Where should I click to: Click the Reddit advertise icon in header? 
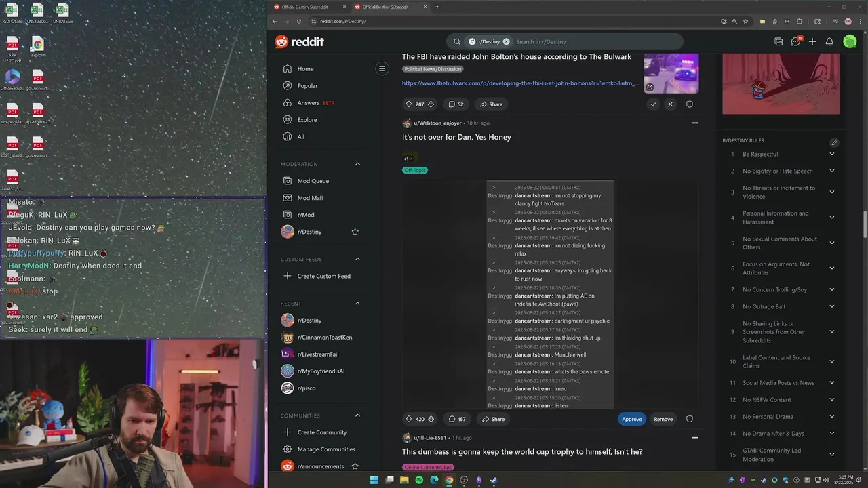778,41
